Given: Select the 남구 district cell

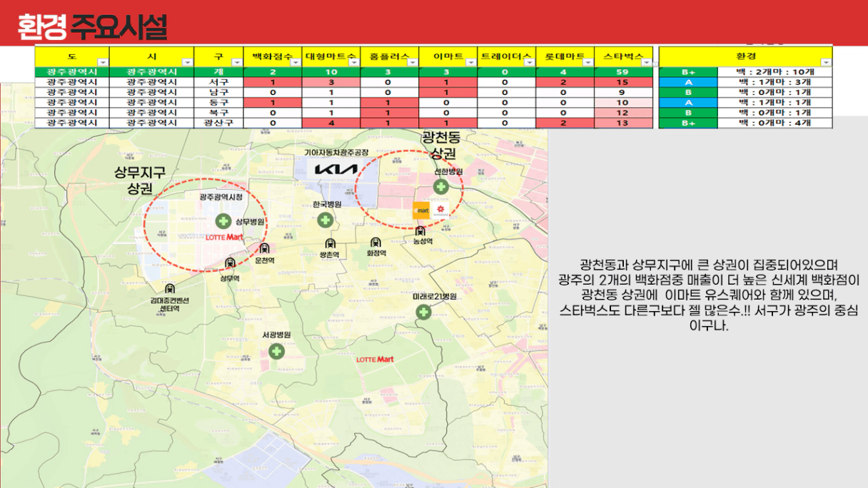Looking at the screenshot, I should pos(218,92).
